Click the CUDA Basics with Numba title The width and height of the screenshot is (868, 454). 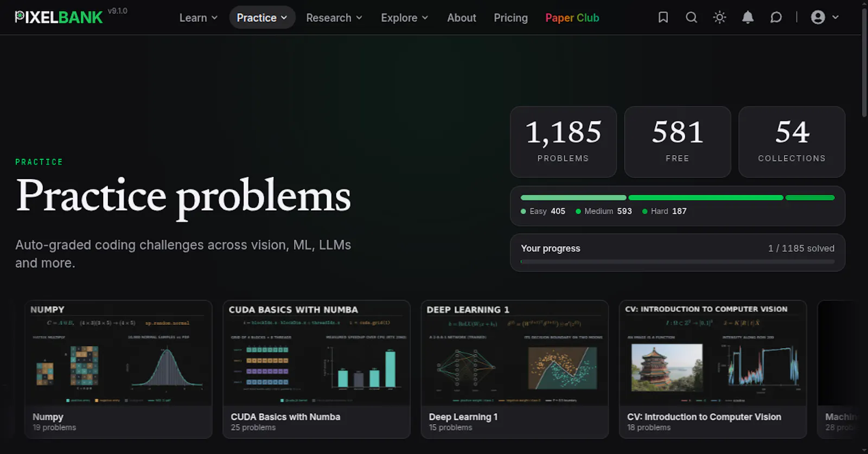coord(285,417)
